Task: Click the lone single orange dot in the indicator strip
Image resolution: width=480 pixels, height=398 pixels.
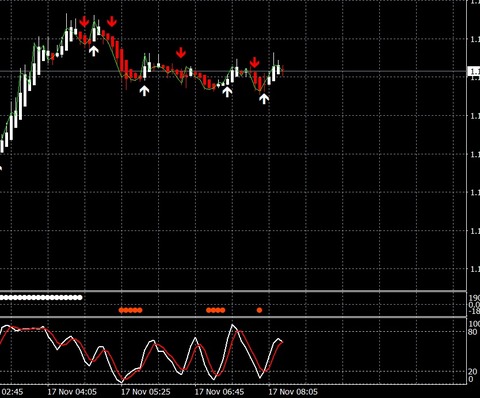Action: [259, 310]
